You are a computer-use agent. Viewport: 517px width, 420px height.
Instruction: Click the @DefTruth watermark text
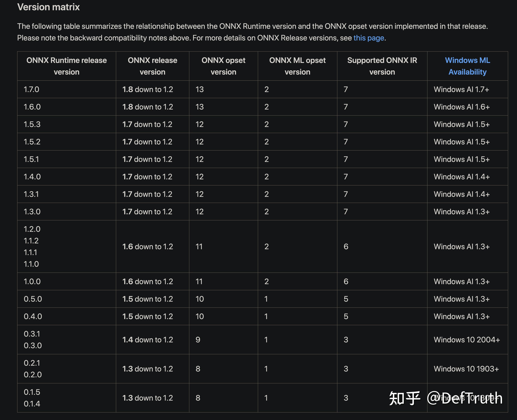[x=464, y=398]
